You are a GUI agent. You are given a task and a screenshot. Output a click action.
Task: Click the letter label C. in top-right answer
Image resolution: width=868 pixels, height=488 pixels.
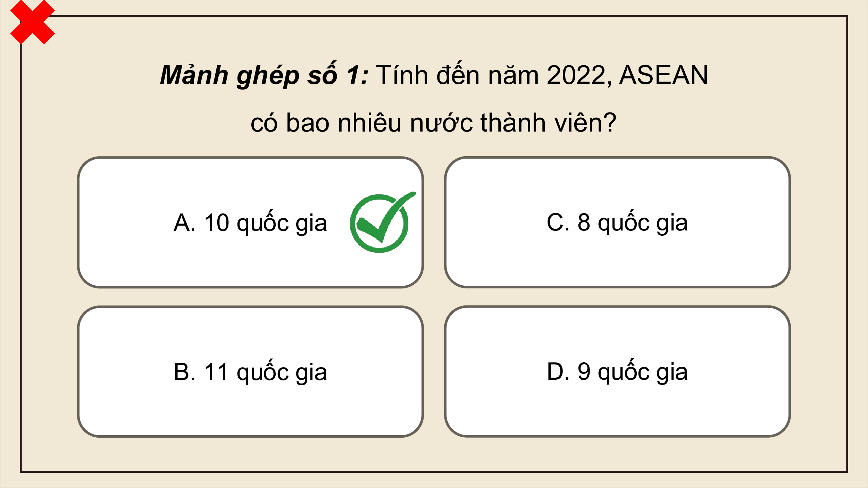(x=558, y=222)
